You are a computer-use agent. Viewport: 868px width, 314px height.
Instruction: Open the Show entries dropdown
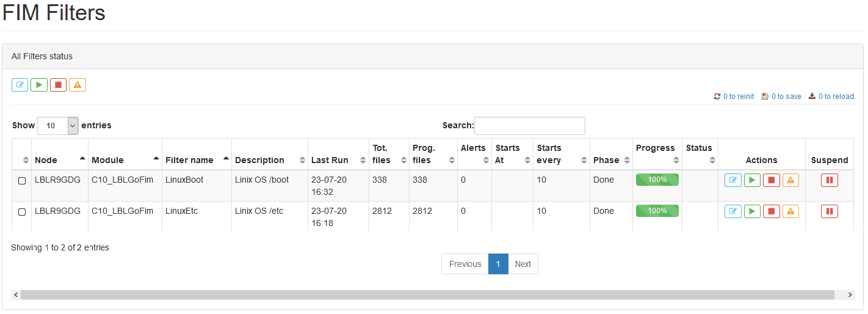58,126
